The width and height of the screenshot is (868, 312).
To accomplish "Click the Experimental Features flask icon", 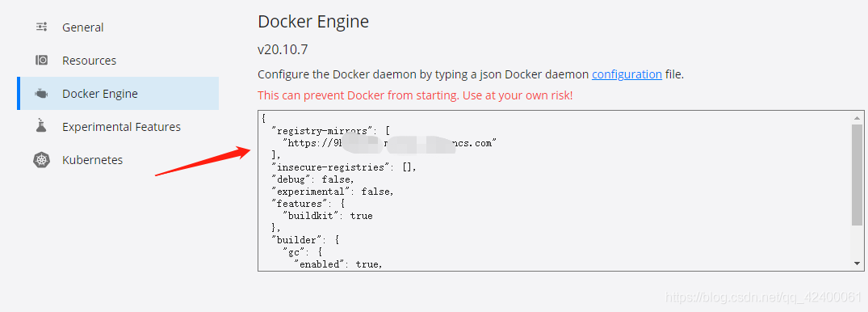I will 41,126.
